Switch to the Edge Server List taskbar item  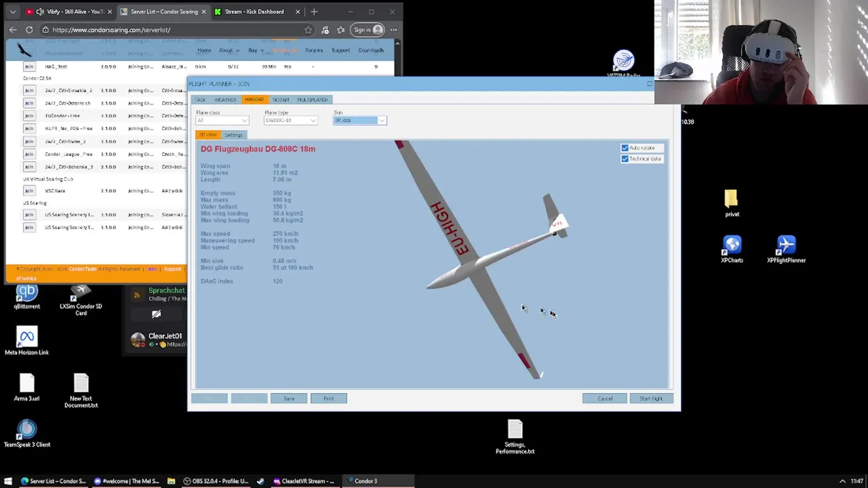point(54,481)
